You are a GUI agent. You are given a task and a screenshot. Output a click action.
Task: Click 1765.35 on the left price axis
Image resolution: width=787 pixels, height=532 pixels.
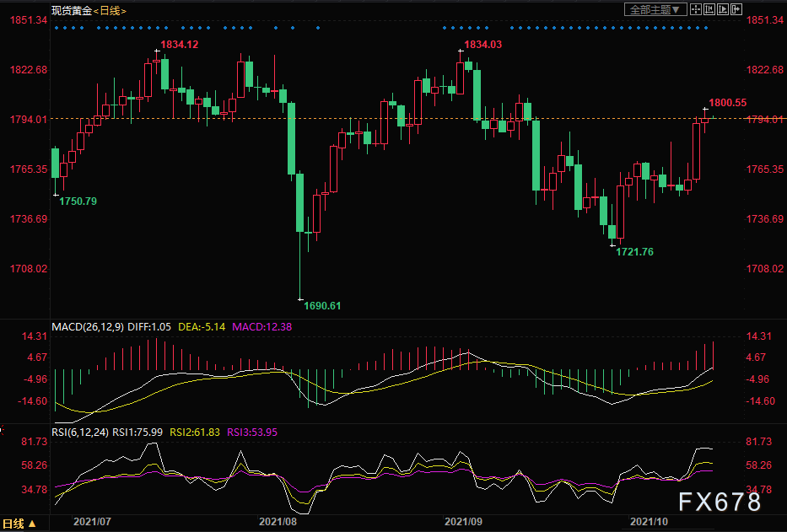(29, 169)
